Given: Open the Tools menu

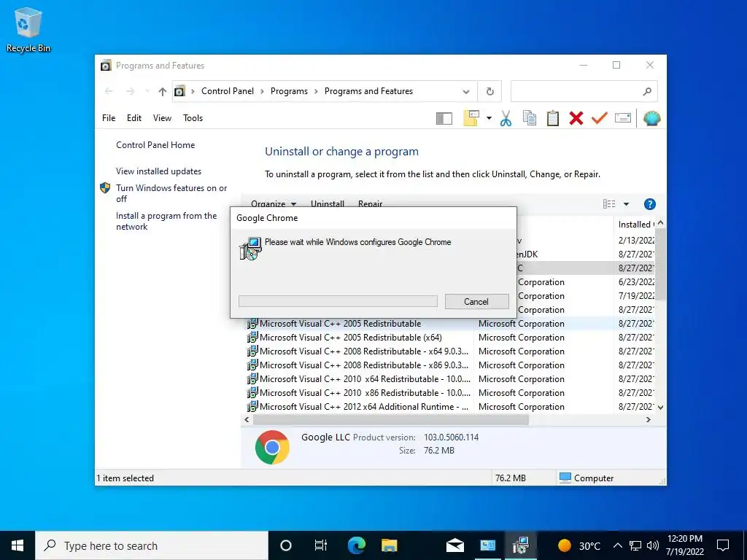Looking at the screenshot, I should point(193,118).
